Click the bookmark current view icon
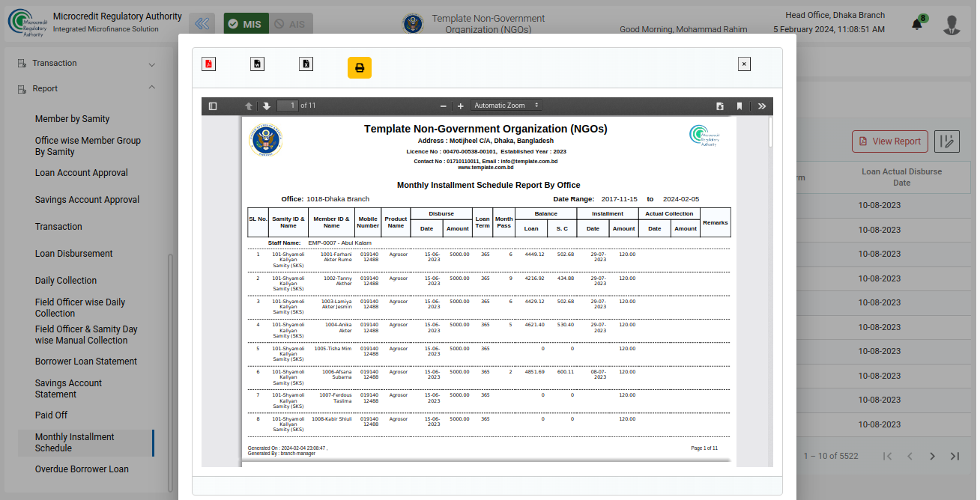This screenshot has height=500, width=980. click(739, 106)
